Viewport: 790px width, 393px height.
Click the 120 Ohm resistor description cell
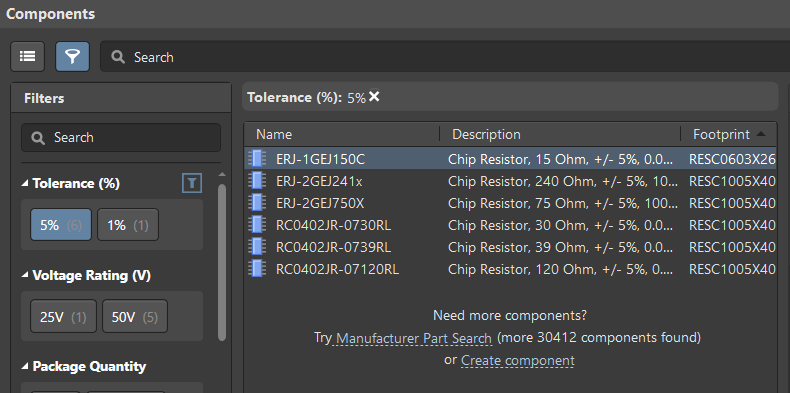[x=560, y=270]
